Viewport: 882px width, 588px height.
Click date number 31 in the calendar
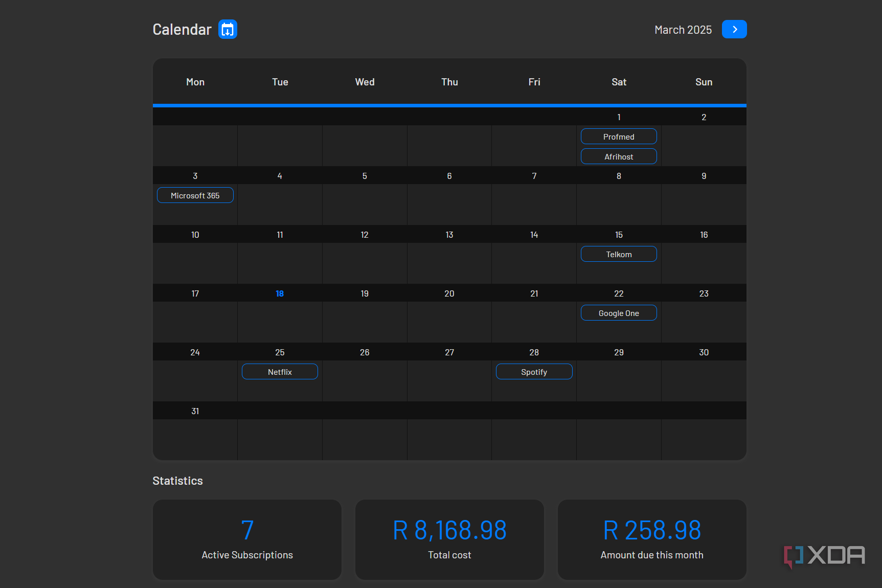tap(195, 411)
